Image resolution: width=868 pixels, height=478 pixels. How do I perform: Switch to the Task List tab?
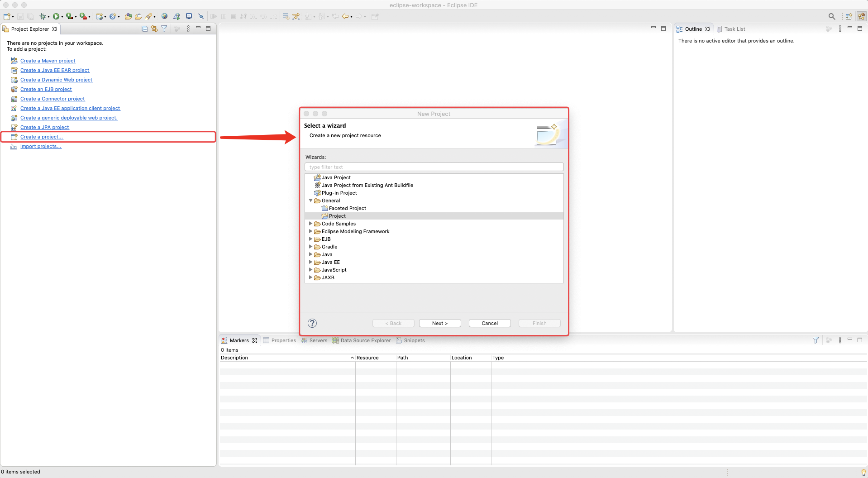click(x=731, y=29)
